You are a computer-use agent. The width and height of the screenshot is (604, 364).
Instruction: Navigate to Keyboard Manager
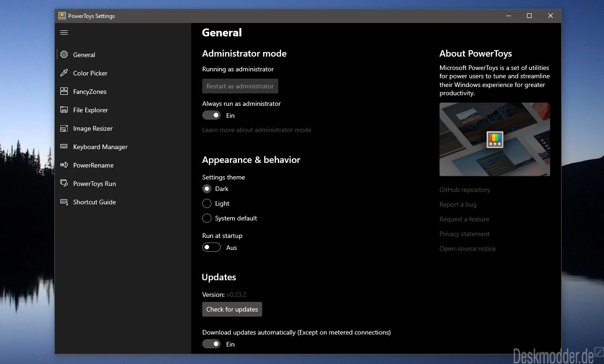pos(123,147)
